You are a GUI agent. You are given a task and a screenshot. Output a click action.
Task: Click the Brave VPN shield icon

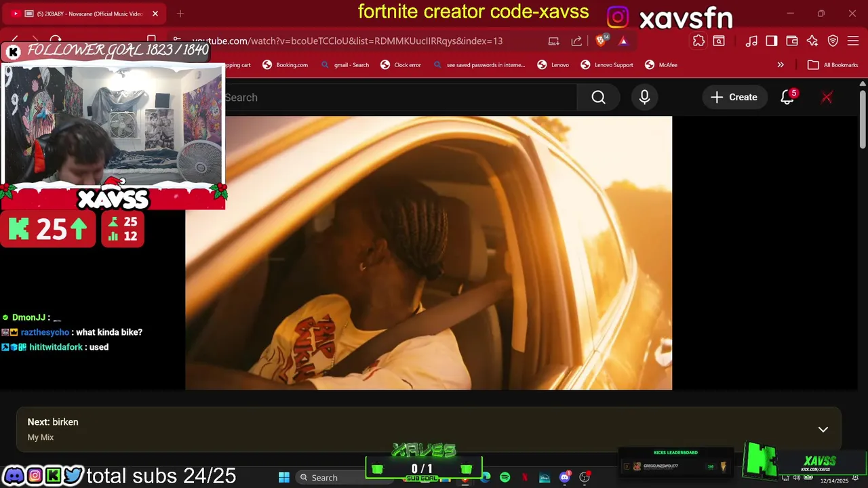[833, 41]
